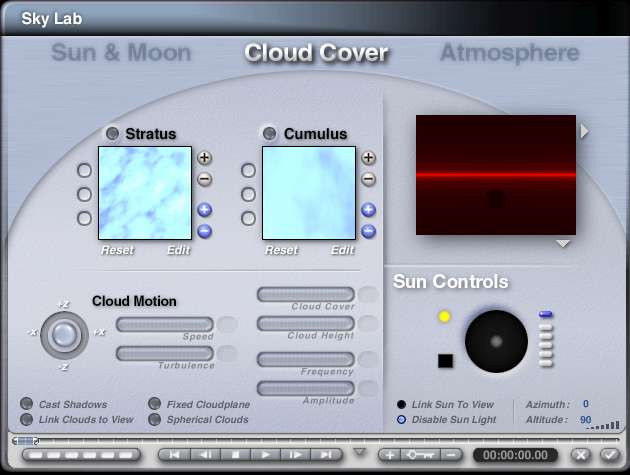Click the Cumulus cloud texture preview
The height and width of the screenshot is (475, 630).
pos(309,193)
